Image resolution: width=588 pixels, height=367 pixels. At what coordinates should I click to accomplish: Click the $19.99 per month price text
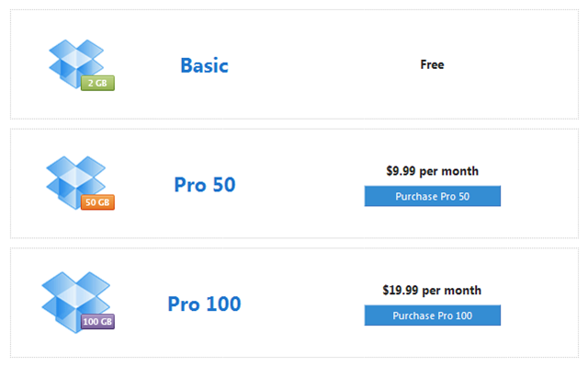(432, 290)
